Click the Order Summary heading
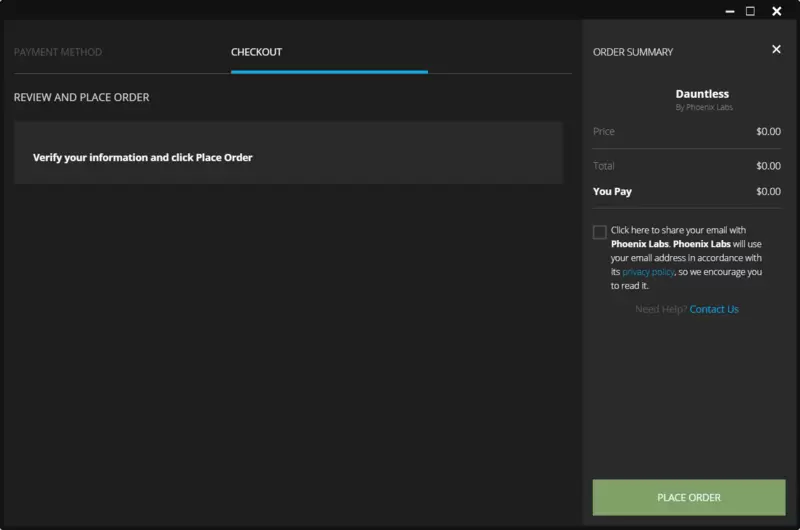 [633, 52]
